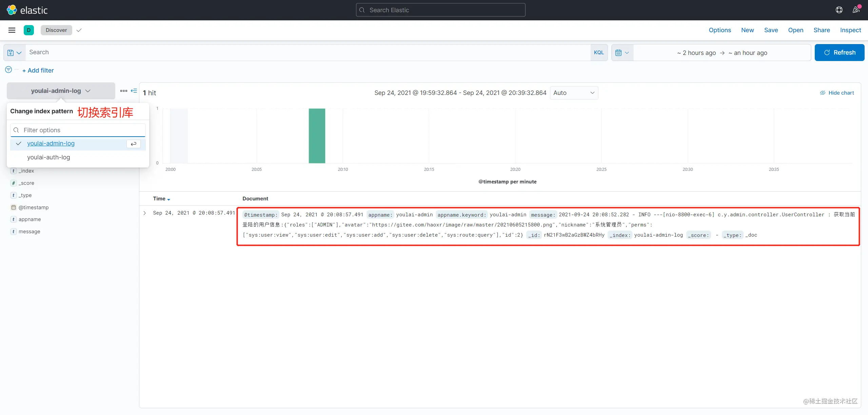The height and width of the screenshot is (415, 868).
Task: Open the Auto interval dropdown
Action: [574, 93]
